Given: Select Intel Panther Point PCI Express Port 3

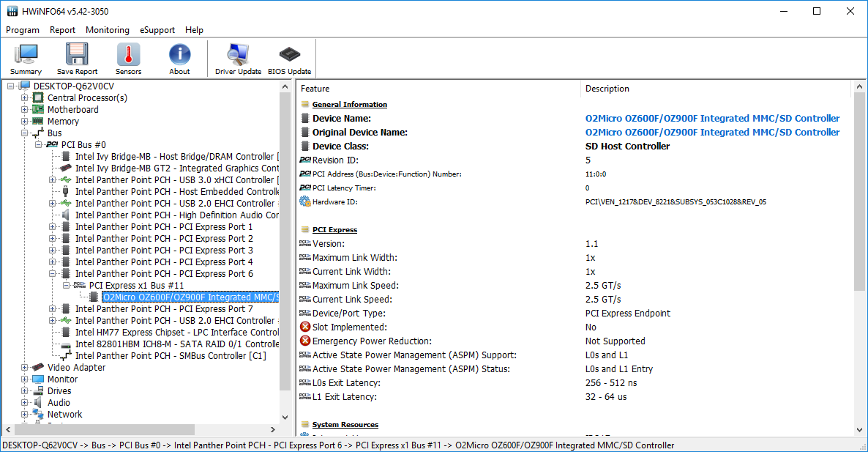Looking at the screenshot, I should (164, 250).
